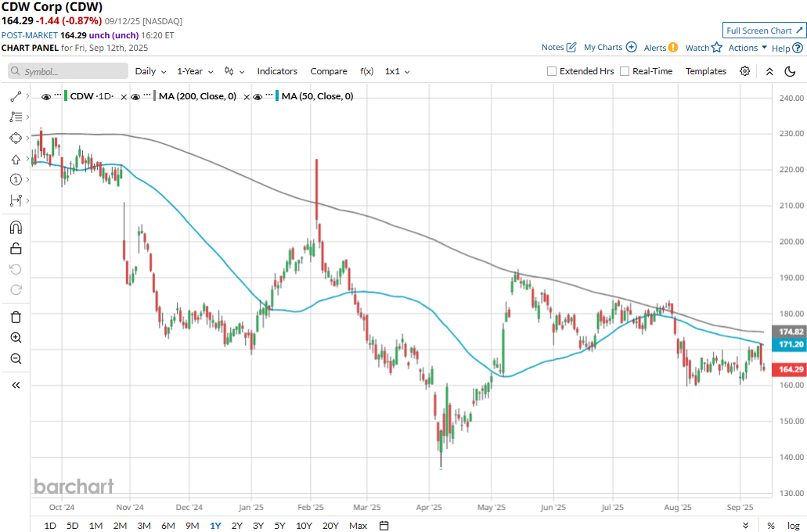Open the 1x1 grid layout dropdown
The height and width of the screenshot is (532, 807).
pyautogui.click(x=398, y=71)
